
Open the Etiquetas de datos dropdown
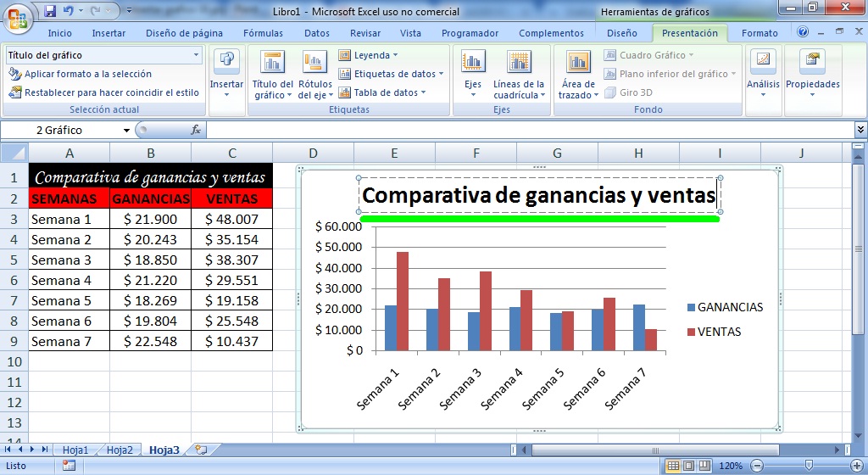click(392, 74)
